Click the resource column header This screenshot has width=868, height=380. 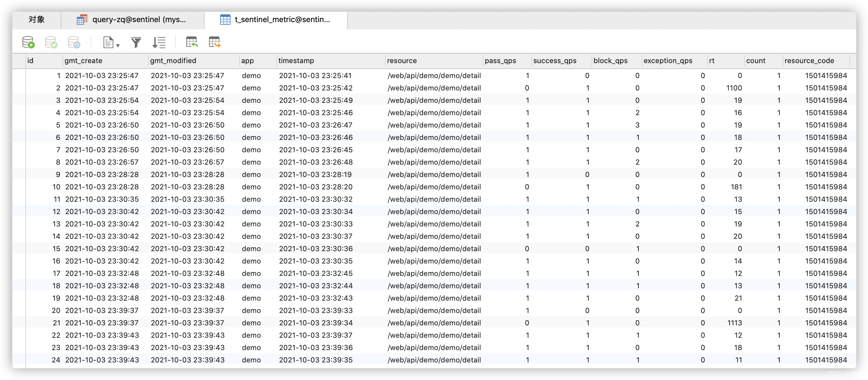(434, 61)
